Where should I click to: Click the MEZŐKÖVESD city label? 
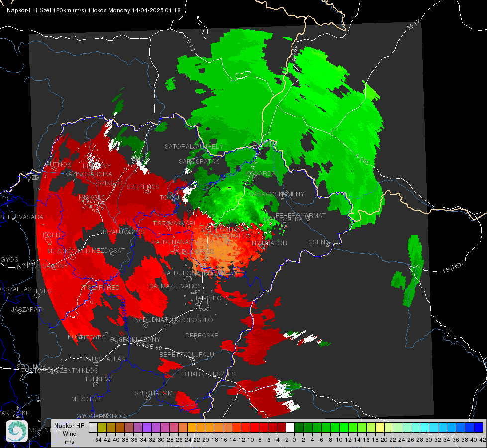tap(68, 251)
